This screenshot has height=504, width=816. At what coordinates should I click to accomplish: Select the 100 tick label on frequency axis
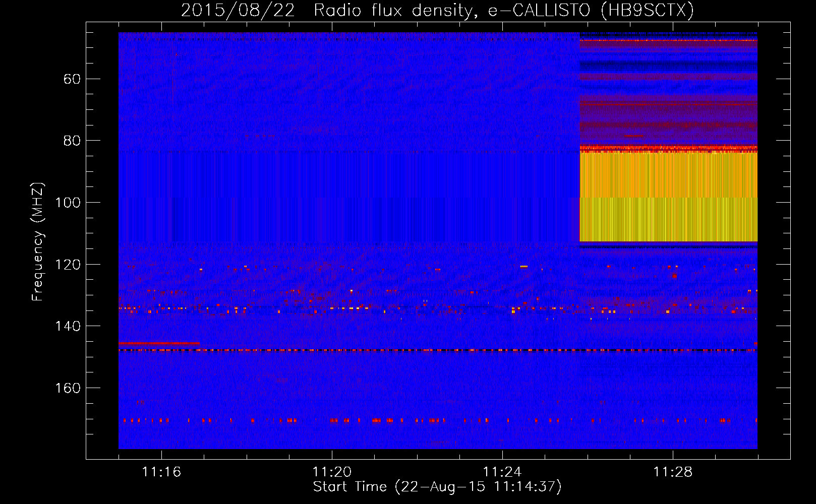pos(68,203)
